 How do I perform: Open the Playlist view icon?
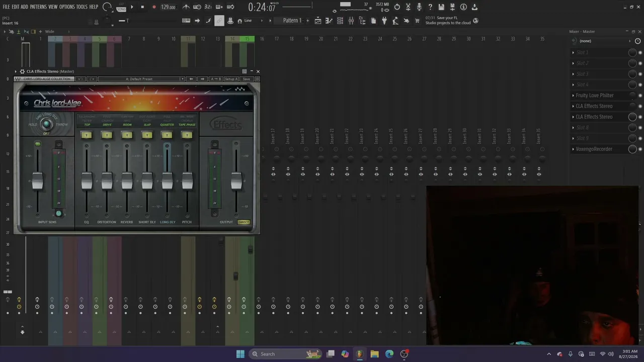tap(318, 21)
